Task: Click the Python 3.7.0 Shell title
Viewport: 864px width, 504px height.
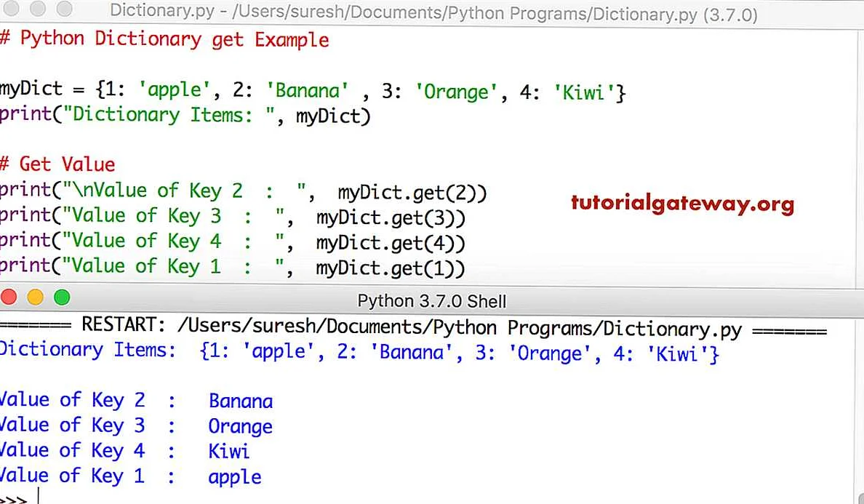Action: click(431, 301)
